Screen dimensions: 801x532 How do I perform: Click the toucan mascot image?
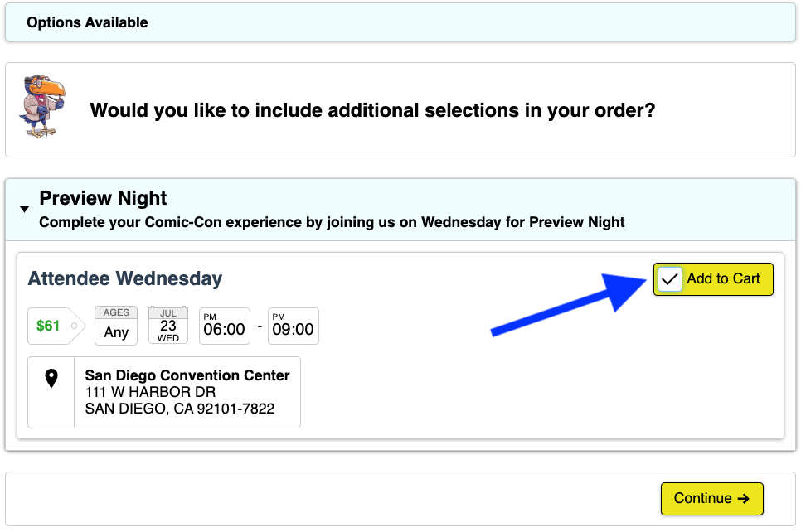(42, 107)
